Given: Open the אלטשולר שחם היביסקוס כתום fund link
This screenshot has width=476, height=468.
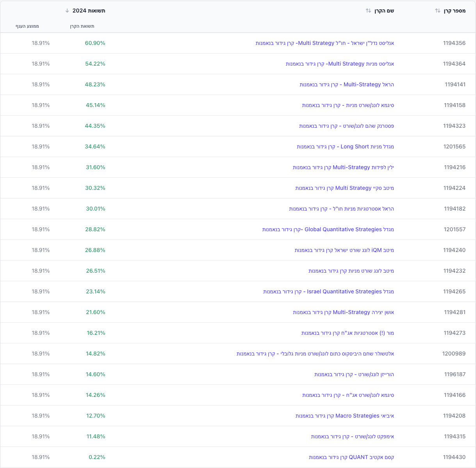Looking at the screenshot, I should 315,354.
